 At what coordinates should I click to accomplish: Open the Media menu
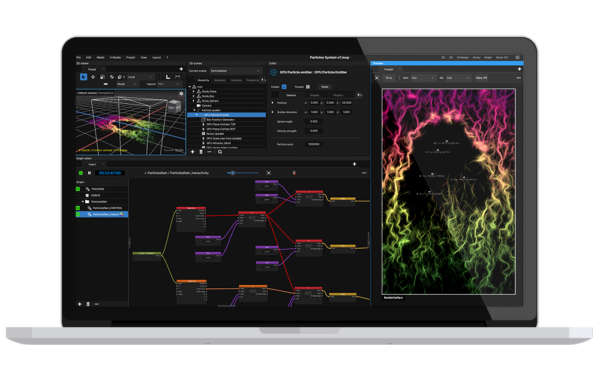100,57
